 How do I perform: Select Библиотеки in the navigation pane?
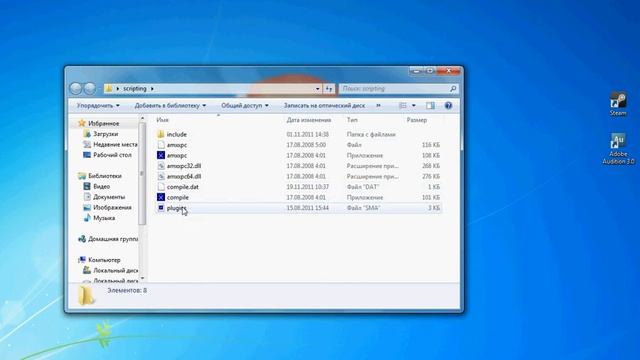105,176
